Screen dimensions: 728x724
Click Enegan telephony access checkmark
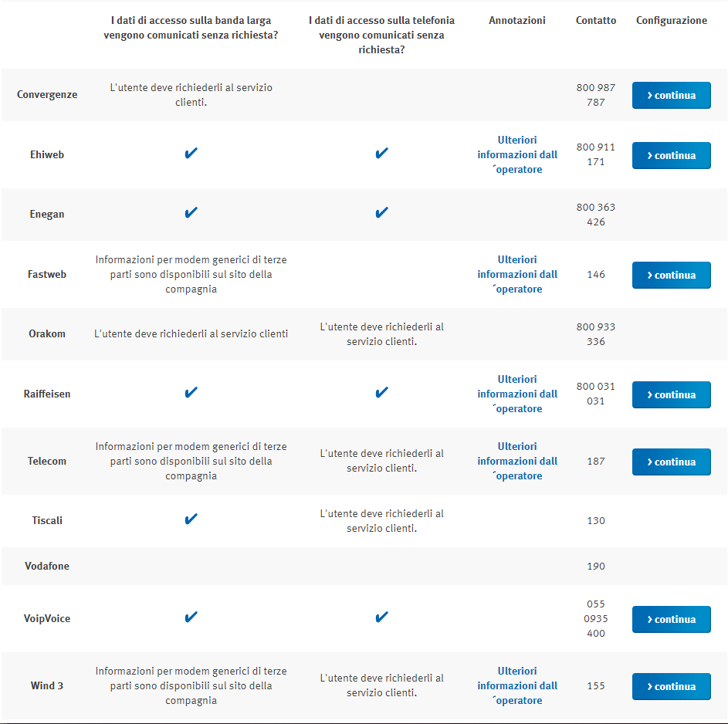coord(381,213)
